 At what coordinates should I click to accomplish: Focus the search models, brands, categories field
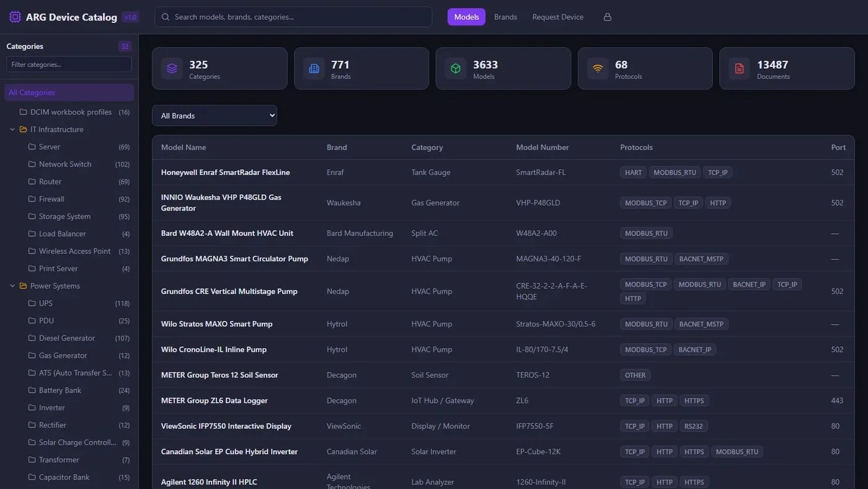[293, 17]
